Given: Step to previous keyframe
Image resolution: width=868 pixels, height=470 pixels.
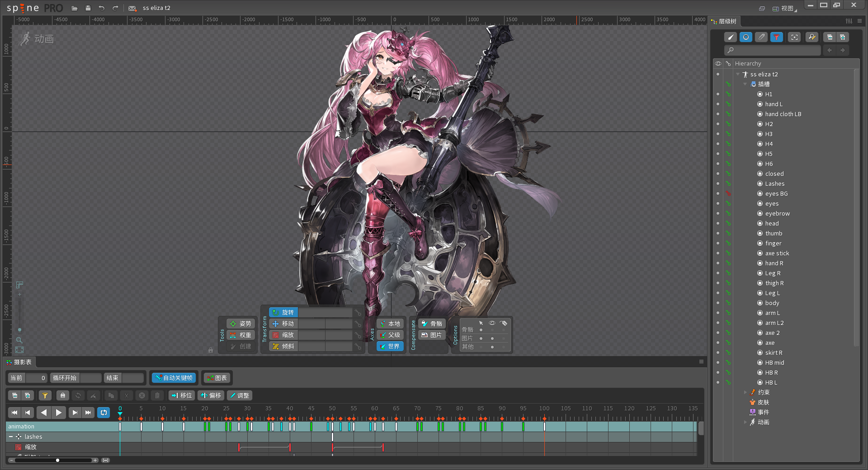Looking at the screenshot, I should (x=28, y=412).
